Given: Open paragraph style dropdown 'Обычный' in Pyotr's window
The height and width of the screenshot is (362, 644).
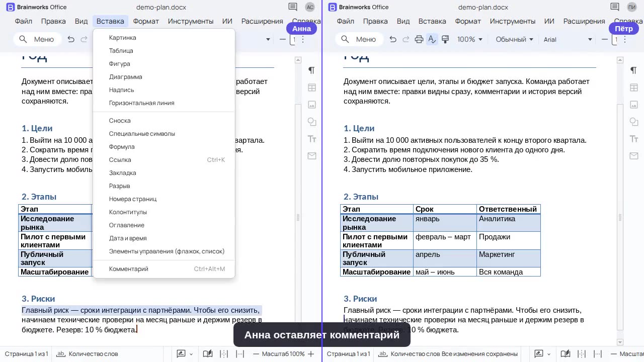Looking at the screenshot, I should pyautogui.click(x=515, y=39).
